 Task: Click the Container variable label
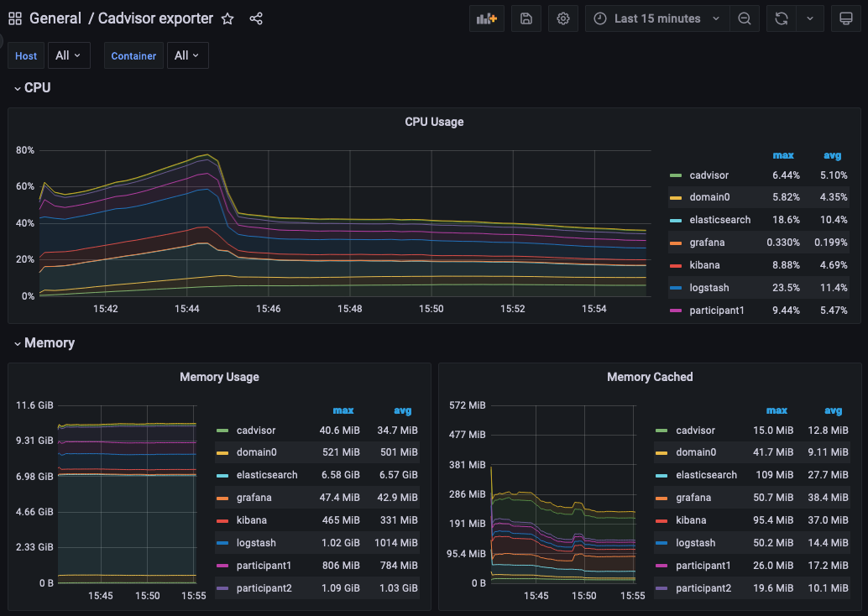click(x=133, y=55)
